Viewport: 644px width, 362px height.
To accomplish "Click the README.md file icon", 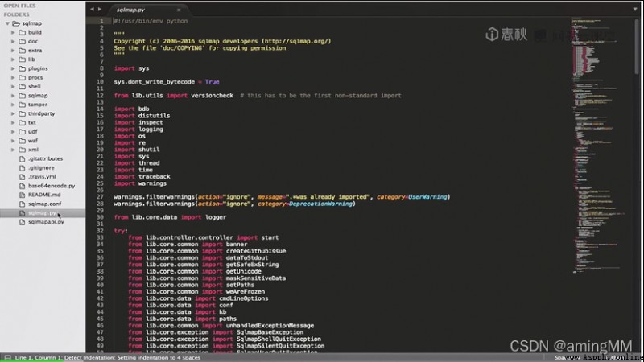I will tap(23, 195).
